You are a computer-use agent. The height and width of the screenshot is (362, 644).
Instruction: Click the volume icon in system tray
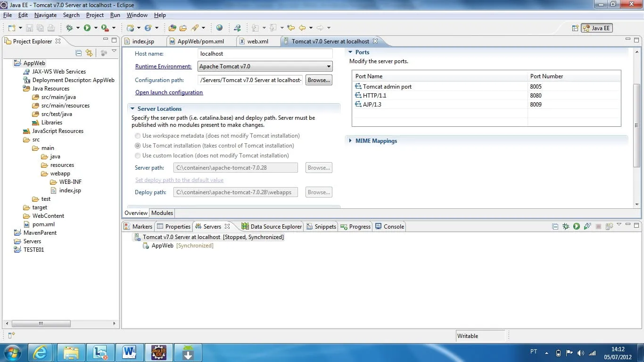(x=580, y=353)
